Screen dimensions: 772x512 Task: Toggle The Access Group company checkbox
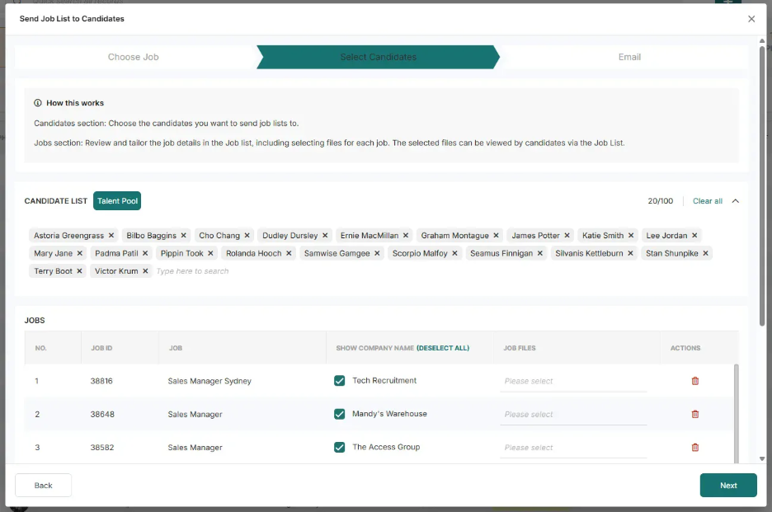pyautogui.click(x=340, y=448)
